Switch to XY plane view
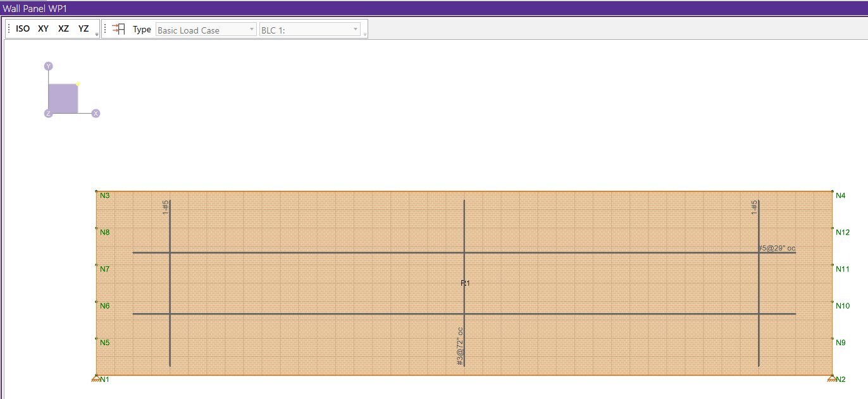Viewport: 868px width, 399px height. pyautogui.click(x=43, y=29)
